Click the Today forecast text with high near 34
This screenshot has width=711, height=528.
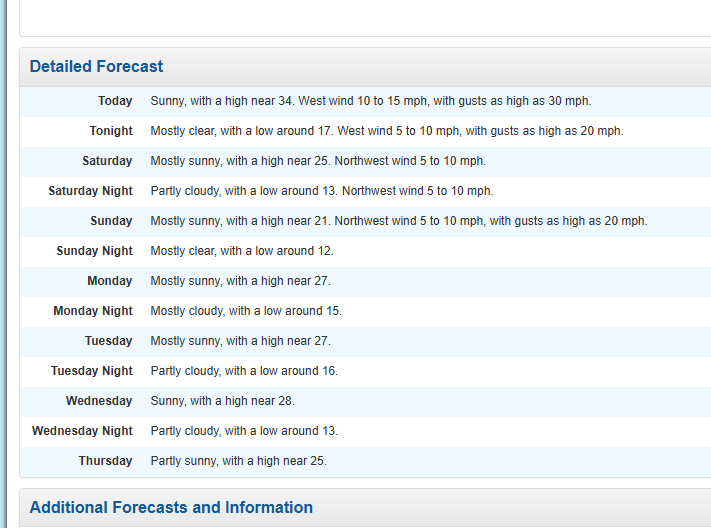point(371,101)
